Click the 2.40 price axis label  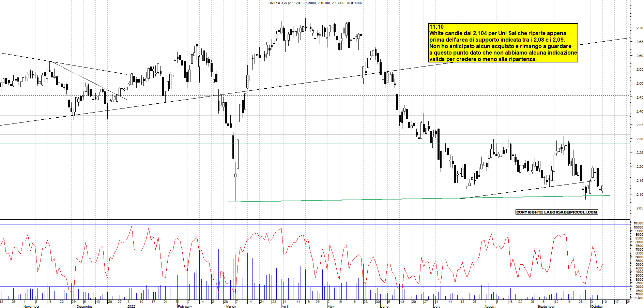(x=639, y=111)
